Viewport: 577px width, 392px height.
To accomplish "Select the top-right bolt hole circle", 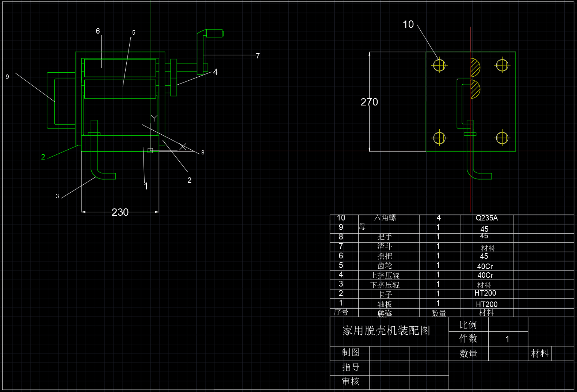I will pos(502,66).
